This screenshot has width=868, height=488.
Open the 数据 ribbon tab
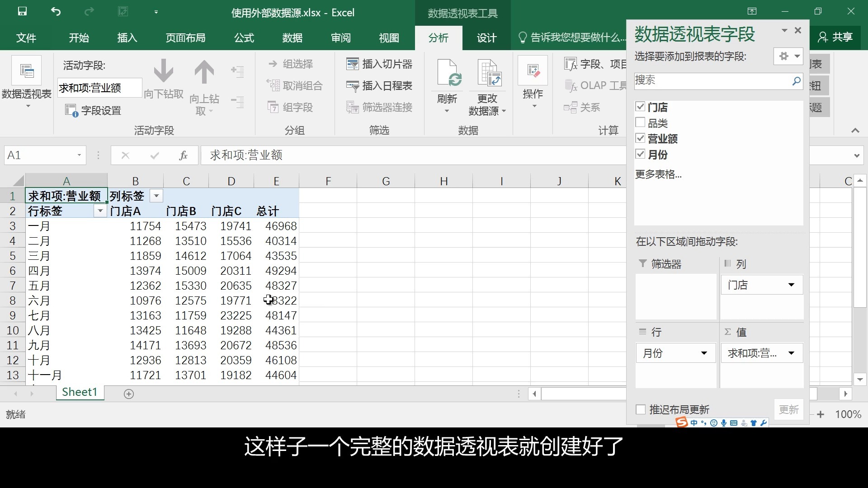coord(292,38)
